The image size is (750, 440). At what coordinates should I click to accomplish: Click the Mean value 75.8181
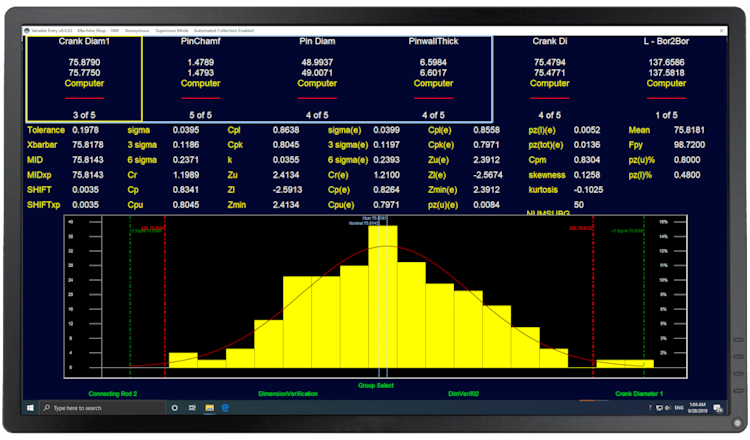689,130
